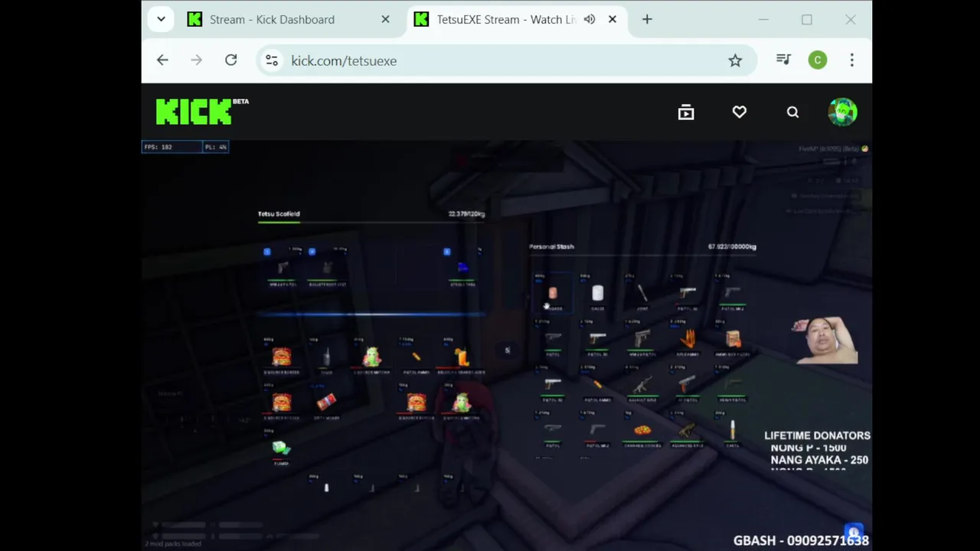The image size is (980, 551).
Task: Select the AP Pistol in stash
Action: click(688, 384)
